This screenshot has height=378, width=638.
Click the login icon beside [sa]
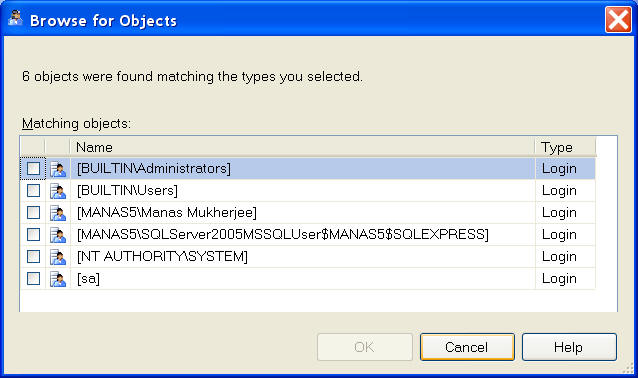coord(58,279)
